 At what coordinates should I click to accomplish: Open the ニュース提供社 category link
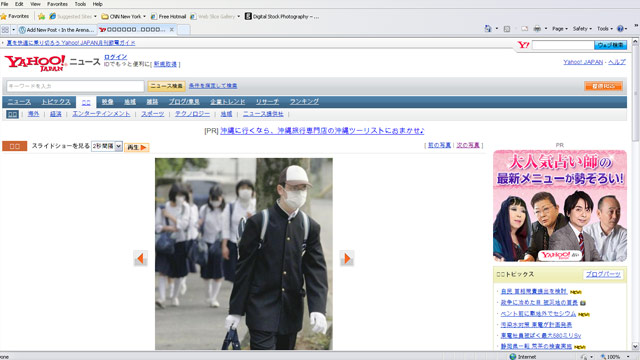coord(263,114)
